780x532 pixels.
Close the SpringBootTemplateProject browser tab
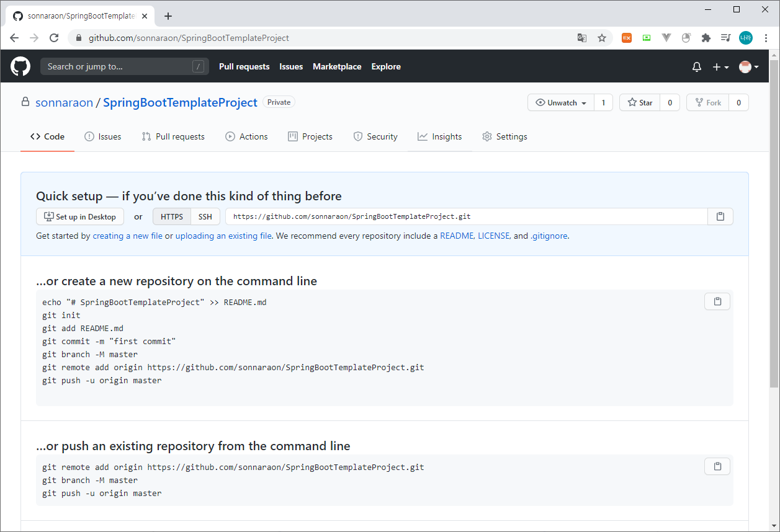tap(146, 16)
